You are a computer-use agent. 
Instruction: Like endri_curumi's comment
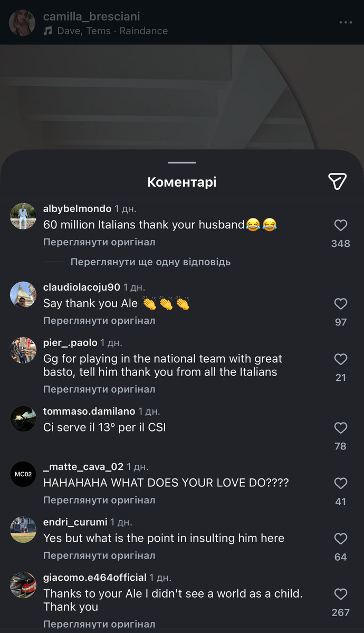point(341,539)
